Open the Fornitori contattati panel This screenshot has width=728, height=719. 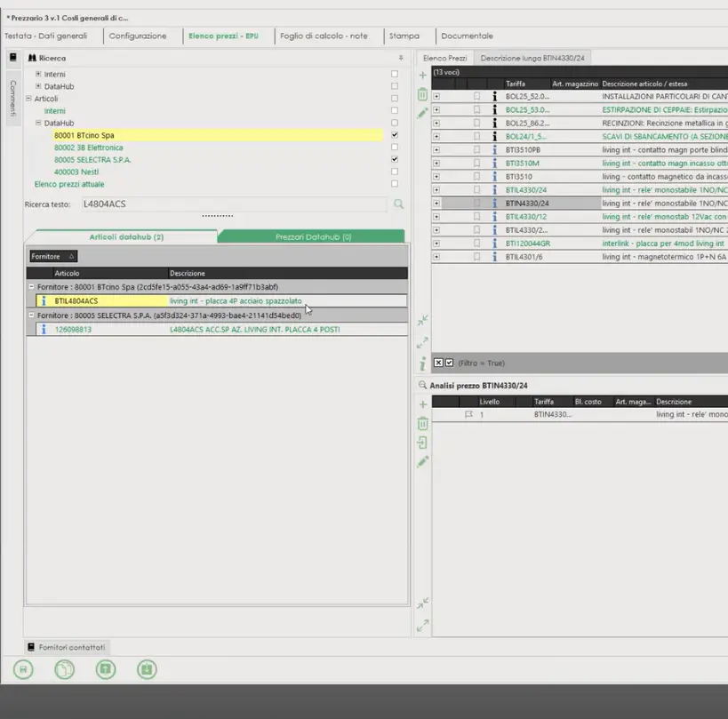67,647
